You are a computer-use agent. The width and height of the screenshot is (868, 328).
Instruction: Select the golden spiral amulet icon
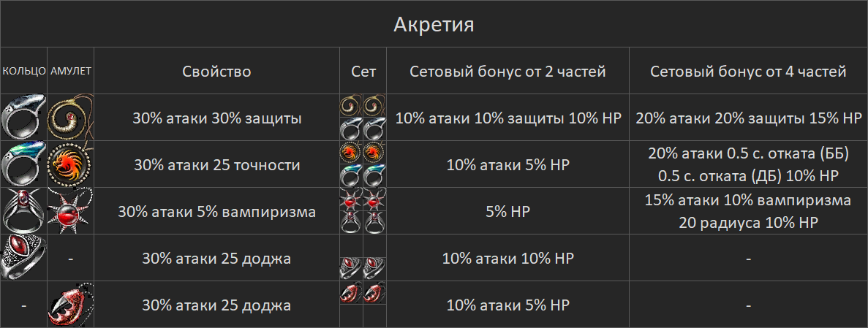70,118
